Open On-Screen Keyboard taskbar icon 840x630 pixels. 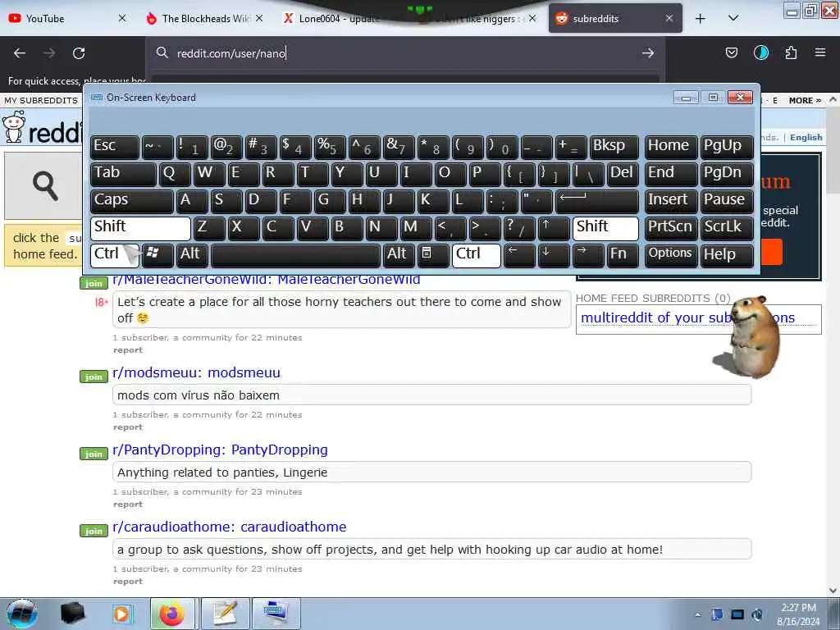coord(276,614)
